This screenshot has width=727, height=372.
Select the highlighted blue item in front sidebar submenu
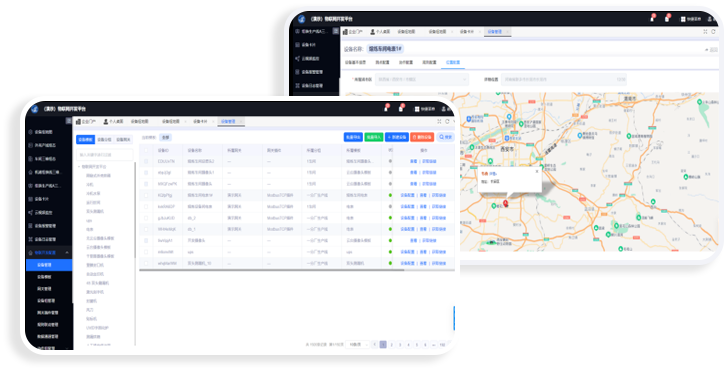49,265
